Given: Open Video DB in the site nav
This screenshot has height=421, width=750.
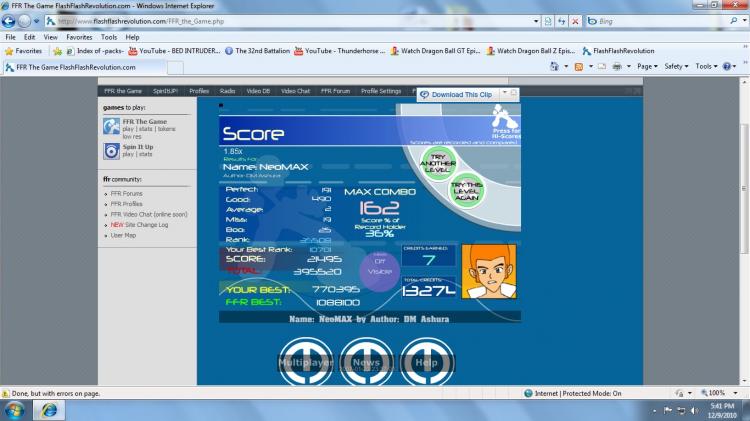Looking at the screenshot, I should click(x=258, y=91).
